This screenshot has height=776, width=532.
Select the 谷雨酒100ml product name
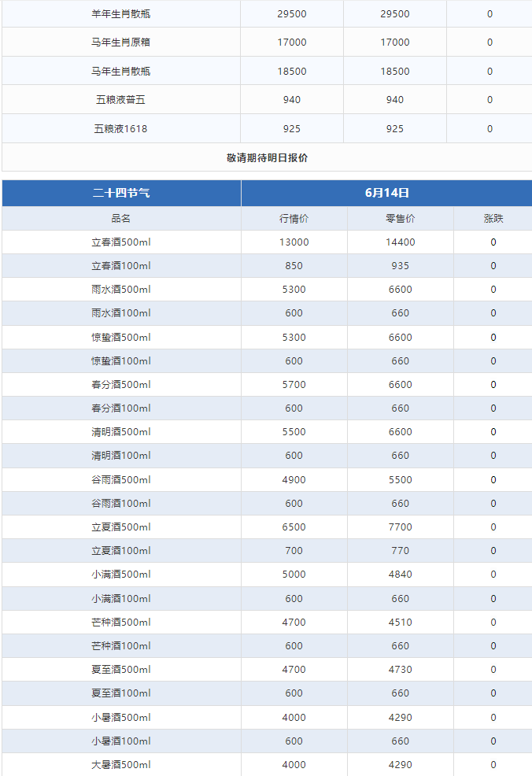pos(120,504)
